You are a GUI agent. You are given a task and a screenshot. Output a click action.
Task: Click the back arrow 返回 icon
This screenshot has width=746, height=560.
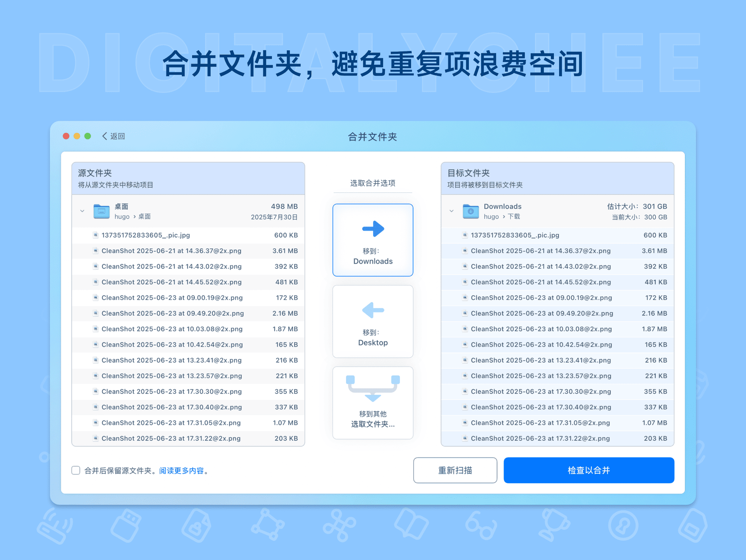(x=104, y=136)
